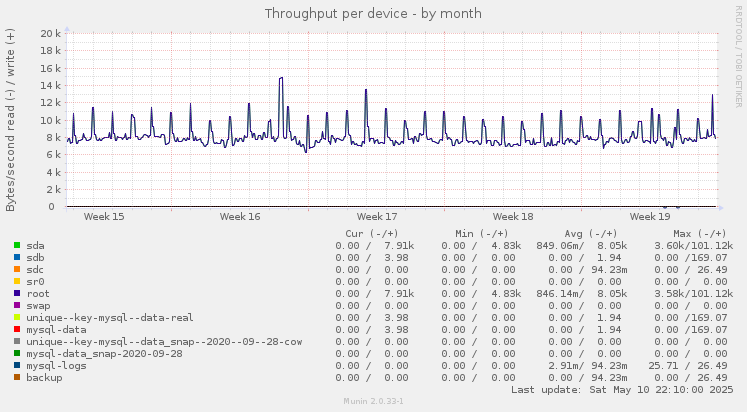Click the 14 k y-axis label
This screenshot has height=412, width=747.
[x=50, y=86]
